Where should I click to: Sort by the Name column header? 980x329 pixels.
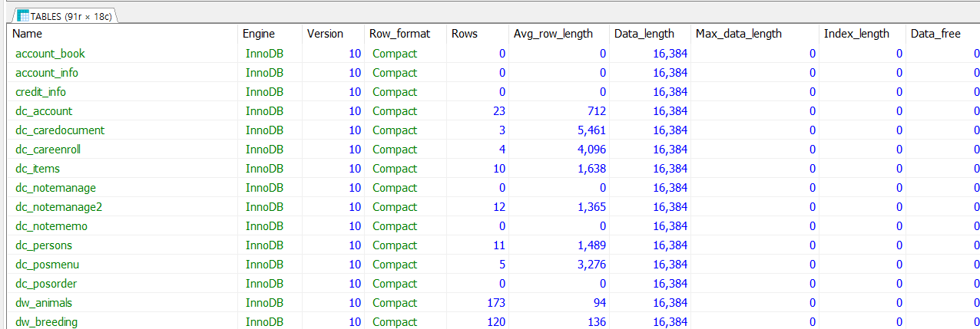123,34
